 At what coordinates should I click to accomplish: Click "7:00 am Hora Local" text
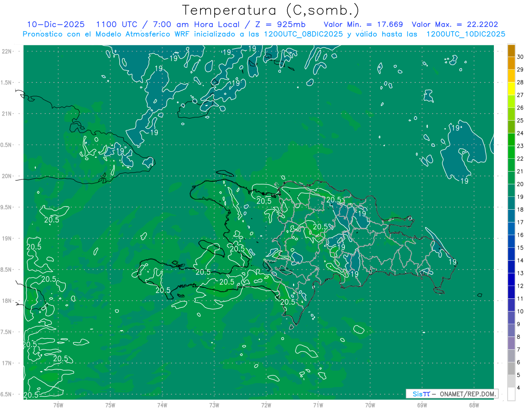[x=196, y=24]
